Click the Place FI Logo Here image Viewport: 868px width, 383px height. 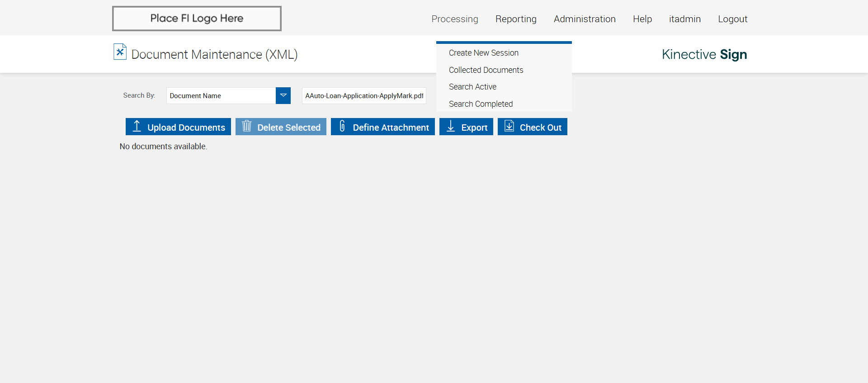(197, 19)
